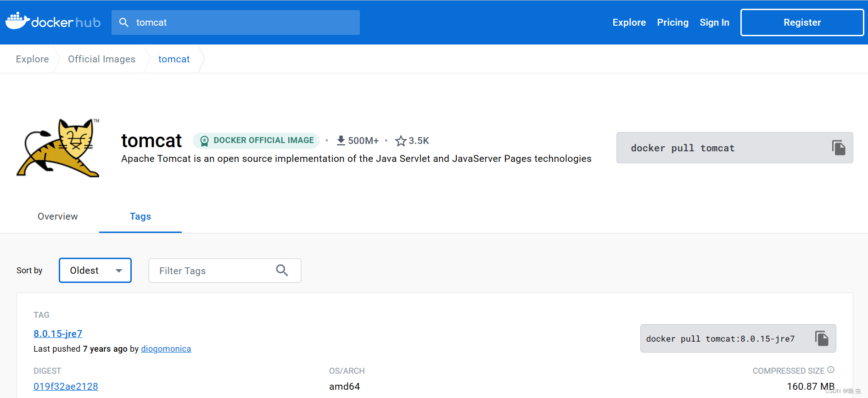
Task: Click the downloads arrow icon
Action: pos(341,140)
